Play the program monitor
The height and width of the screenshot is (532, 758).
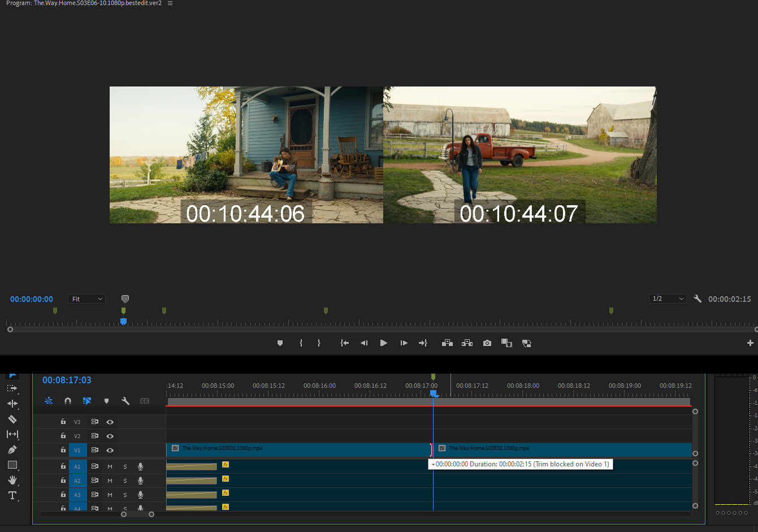[384, 343]
